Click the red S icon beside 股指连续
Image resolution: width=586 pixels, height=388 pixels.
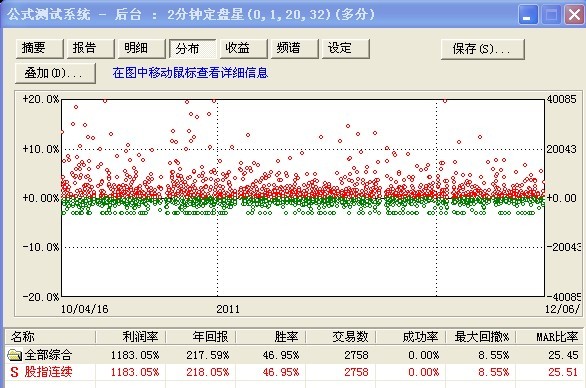pyautogui.click(x=14, y=372)
